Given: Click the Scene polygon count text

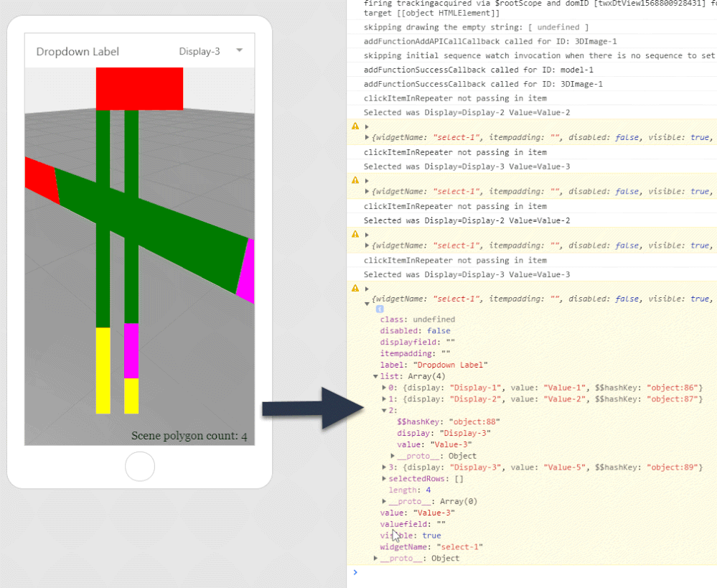Looking at the screenshot, I should point(189,436).
